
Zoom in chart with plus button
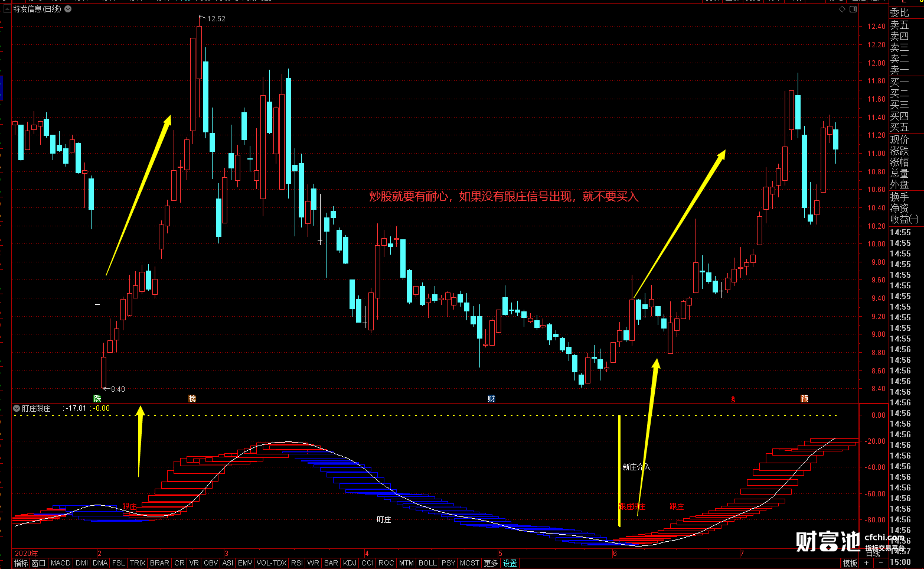[866, 563]
